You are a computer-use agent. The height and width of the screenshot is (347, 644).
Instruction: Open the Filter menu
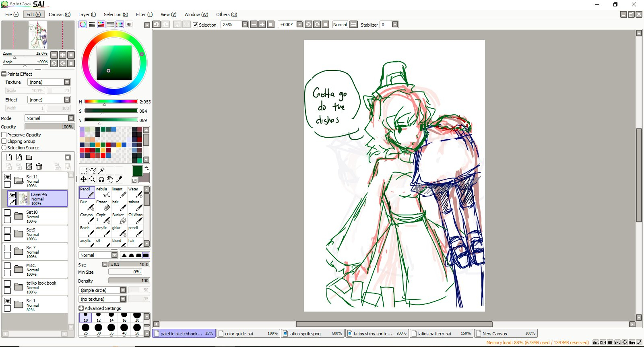pyautogui.click(x=144, y=14)
